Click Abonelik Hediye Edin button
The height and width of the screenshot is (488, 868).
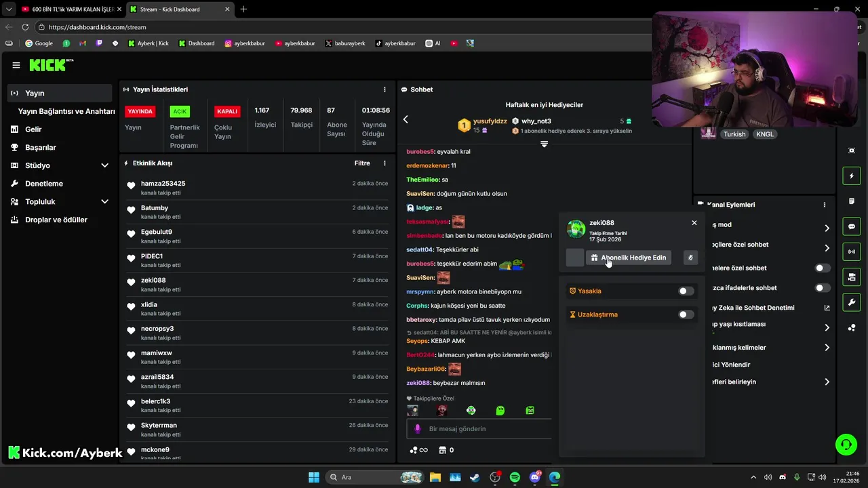click(x=629, y=258)
